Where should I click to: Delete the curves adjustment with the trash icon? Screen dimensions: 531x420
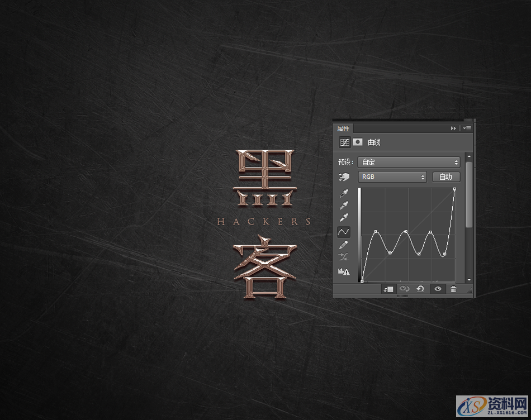click(x=454, y=289)
